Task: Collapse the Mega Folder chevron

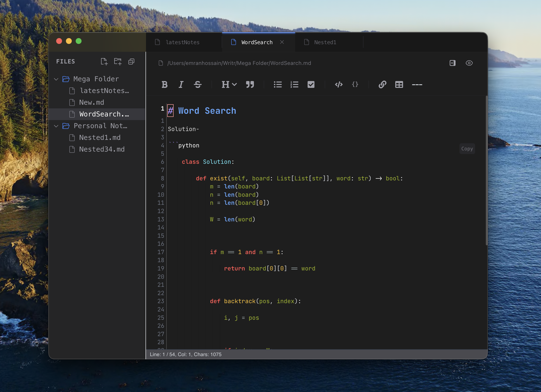Action: [x=56, y=79]
